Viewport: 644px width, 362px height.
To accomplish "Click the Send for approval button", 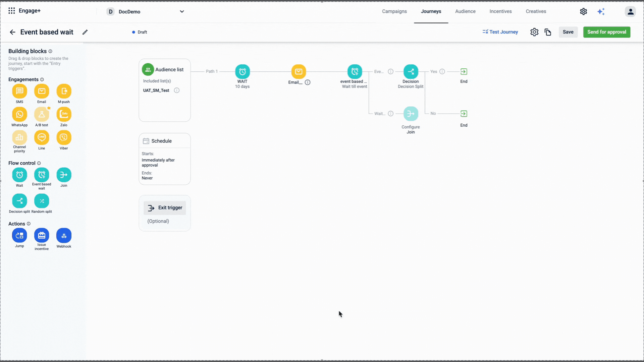I will (606, 32).
